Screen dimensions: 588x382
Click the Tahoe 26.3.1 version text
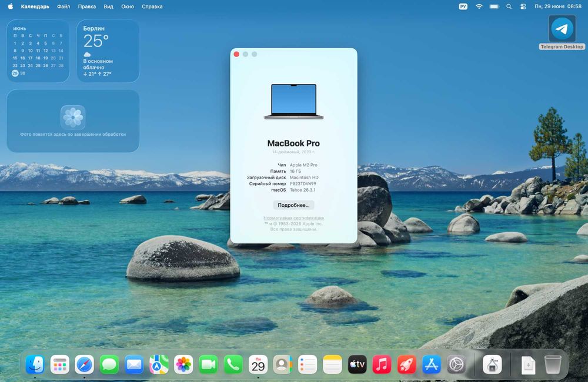point(303,190)
